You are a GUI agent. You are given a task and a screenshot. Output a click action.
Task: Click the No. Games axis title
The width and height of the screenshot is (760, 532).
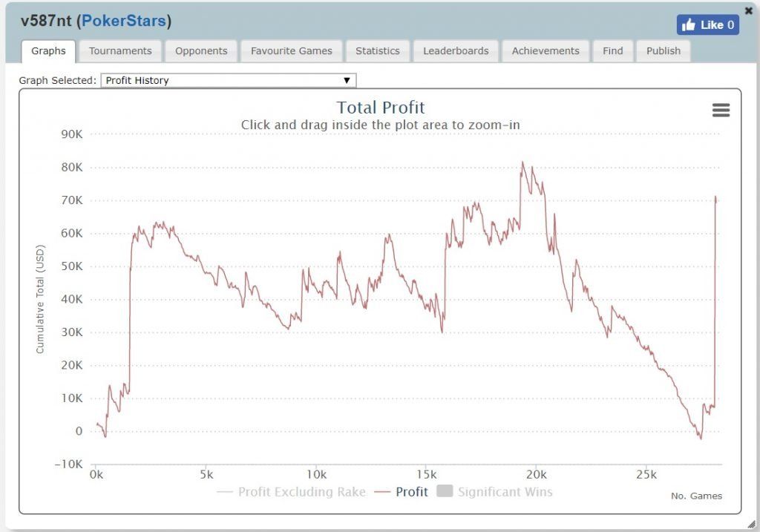pyautogui.click(x=696, y=496)
